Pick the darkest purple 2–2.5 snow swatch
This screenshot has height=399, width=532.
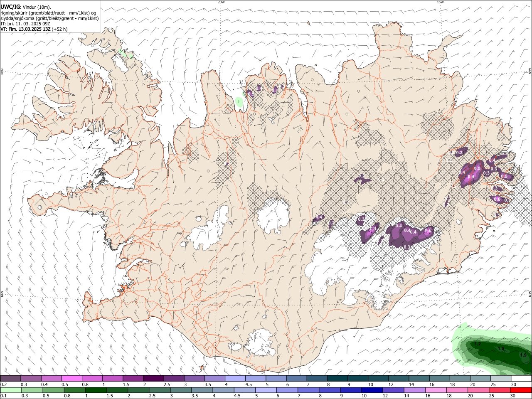tap(153, 378)
